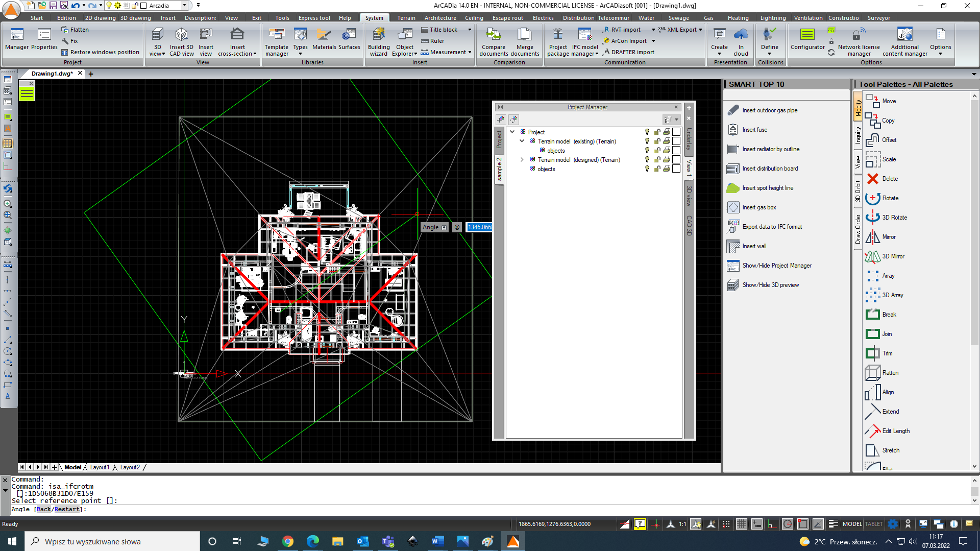Screen dimensions: 980x551
Task: Open the Terrain menu
Action: click(406, 17)
